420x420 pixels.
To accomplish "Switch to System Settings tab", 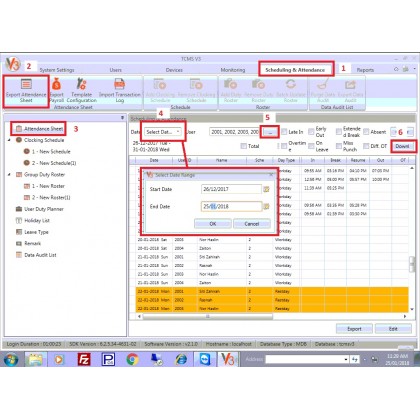I will pyautogui.click(x=57, y=70).
